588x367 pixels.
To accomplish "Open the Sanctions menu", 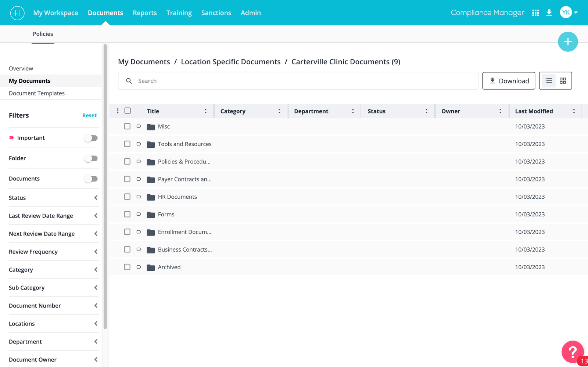I will [x=216, y=13].
